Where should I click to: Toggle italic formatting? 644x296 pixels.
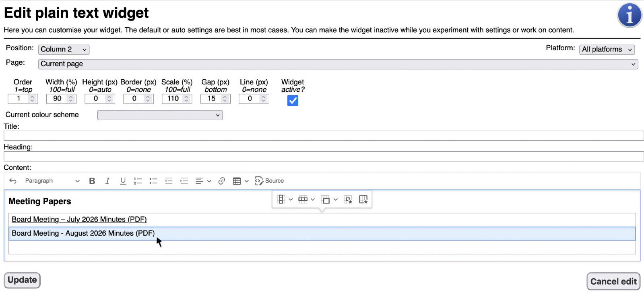(x=107, y=181)
